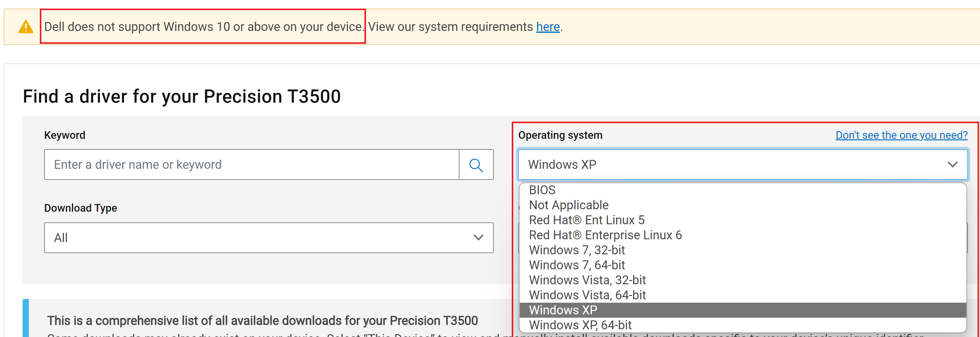The image size is (980, 337).
Task: Click 'Don't see the one you need?' link
Action: pos(901,135)
